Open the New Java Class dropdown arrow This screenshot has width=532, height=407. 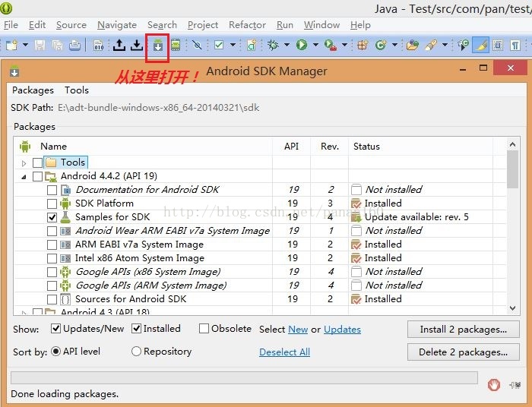[x=394, y=45]
